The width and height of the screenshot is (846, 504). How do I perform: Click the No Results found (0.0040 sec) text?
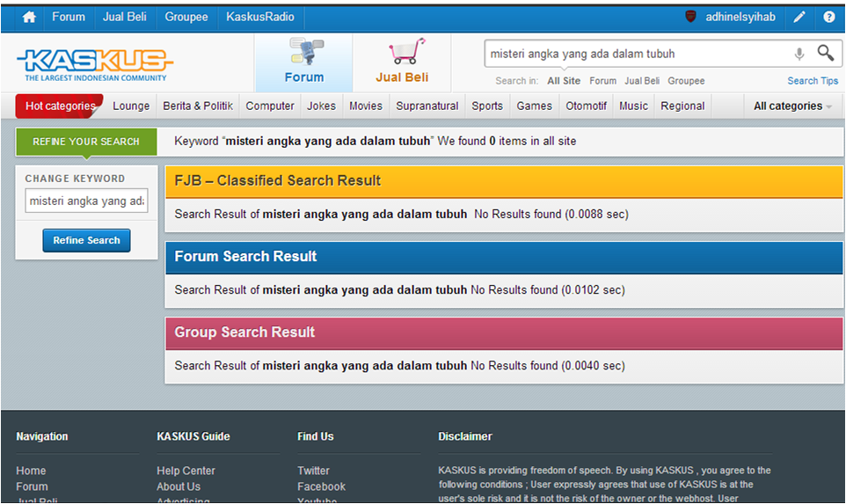point(548,366)
